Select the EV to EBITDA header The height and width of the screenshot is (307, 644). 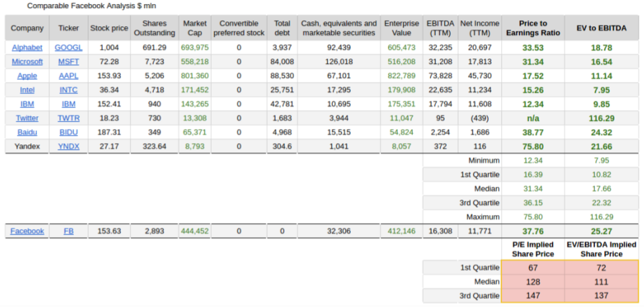602,28
